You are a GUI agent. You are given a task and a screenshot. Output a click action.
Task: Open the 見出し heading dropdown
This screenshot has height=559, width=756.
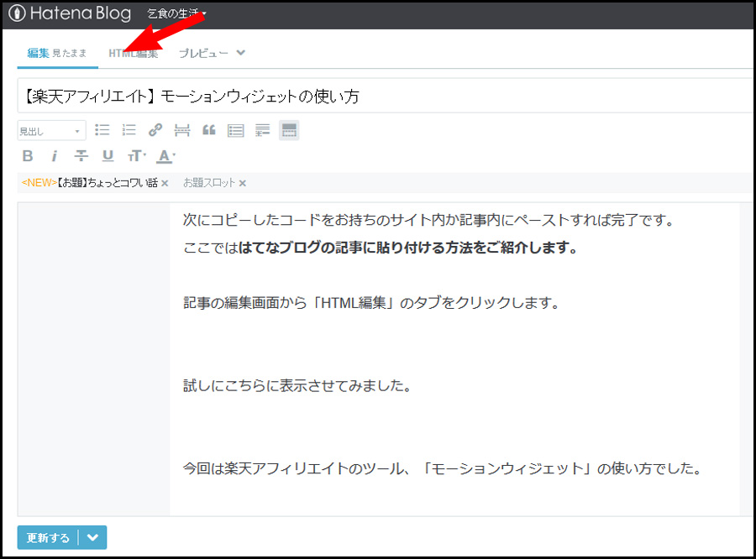[x=51, y=131]
